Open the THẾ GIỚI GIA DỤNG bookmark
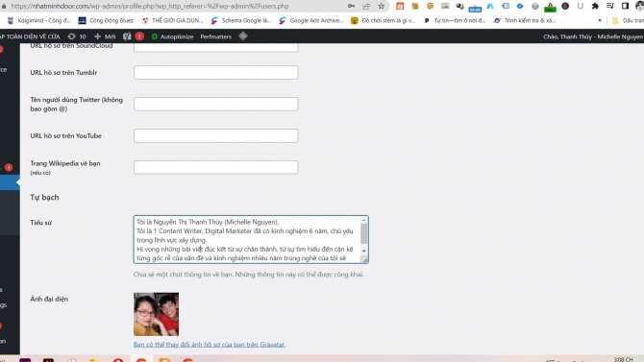 click(x=172, y=20)
